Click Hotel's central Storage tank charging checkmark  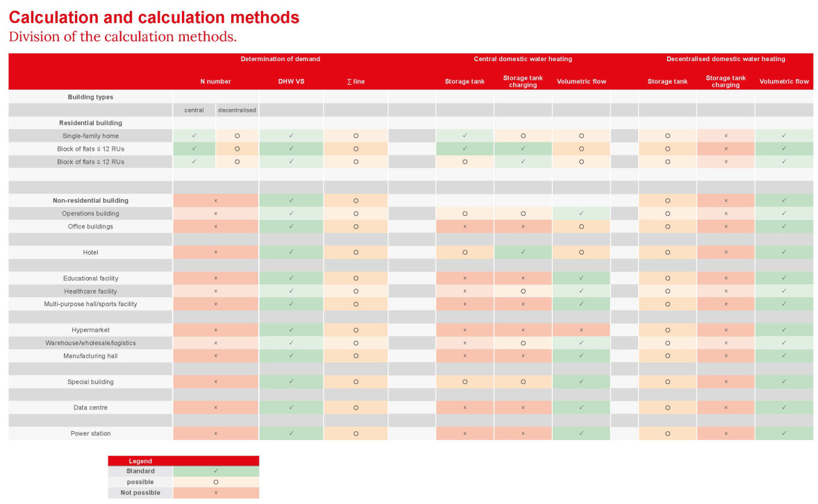click(523, 253)
